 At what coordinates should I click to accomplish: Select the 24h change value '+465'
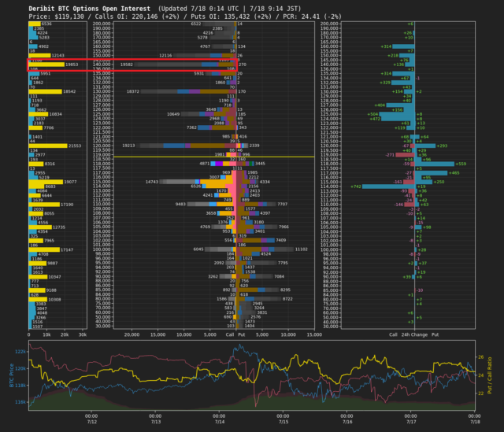(454, 173)
